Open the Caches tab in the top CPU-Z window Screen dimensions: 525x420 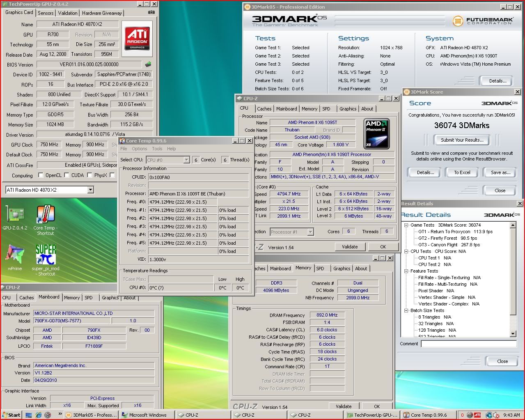[x=264, y=109]
